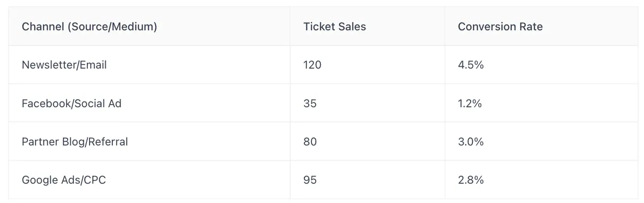Click the CPC text in last row
This screenshot has width=644, height=203.
[x=94, y=180]
